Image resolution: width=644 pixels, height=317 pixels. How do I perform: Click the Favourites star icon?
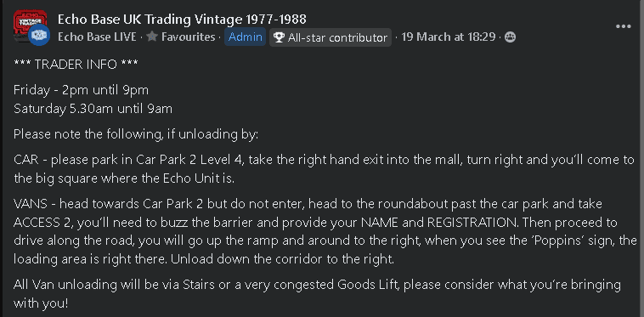coord(152,37)
